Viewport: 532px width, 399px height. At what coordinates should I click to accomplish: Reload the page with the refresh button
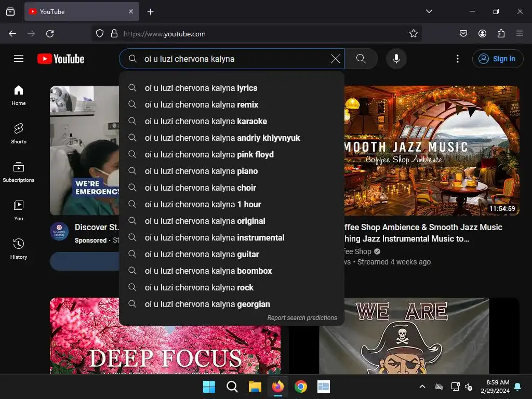click(50, 34)
